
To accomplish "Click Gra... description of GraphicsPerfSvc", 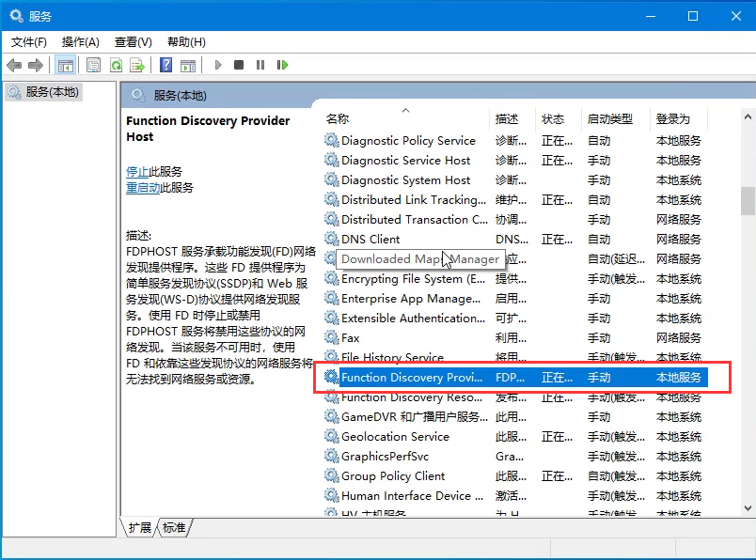I will point(510,456).
